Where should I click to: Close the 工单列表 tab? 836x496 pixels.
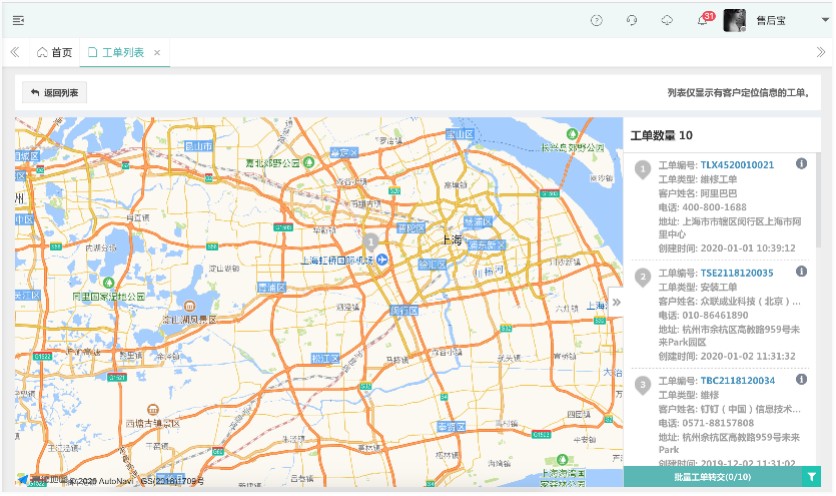[157, 52]
